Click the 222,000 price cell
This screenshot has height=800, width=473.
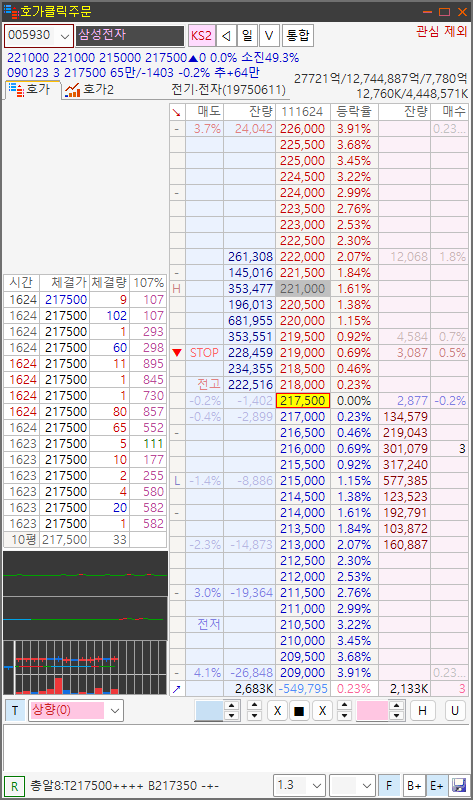303,257
